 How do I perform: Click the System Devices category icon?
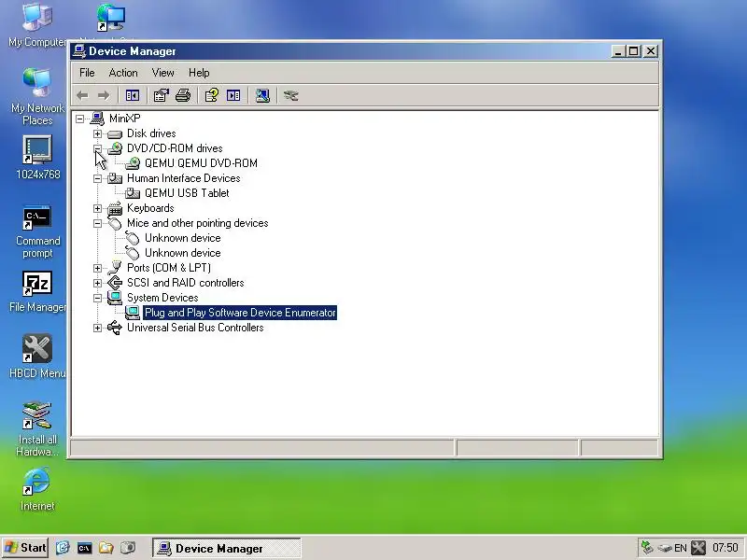[x=115, y=298]
